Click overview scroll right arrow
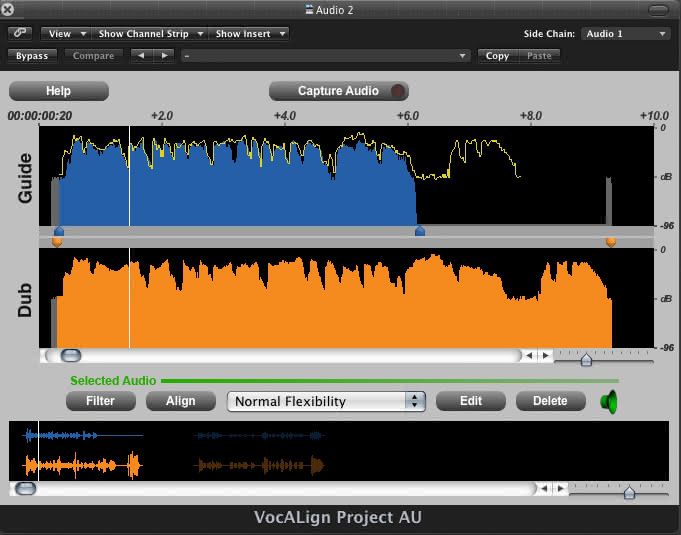The height and width of the screenshot is (535, 681). (561, 489)
